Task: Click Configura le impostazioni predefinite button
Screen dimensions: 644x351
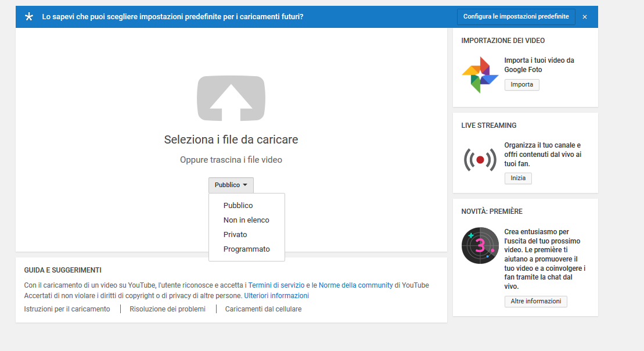Action: [516, 17]
